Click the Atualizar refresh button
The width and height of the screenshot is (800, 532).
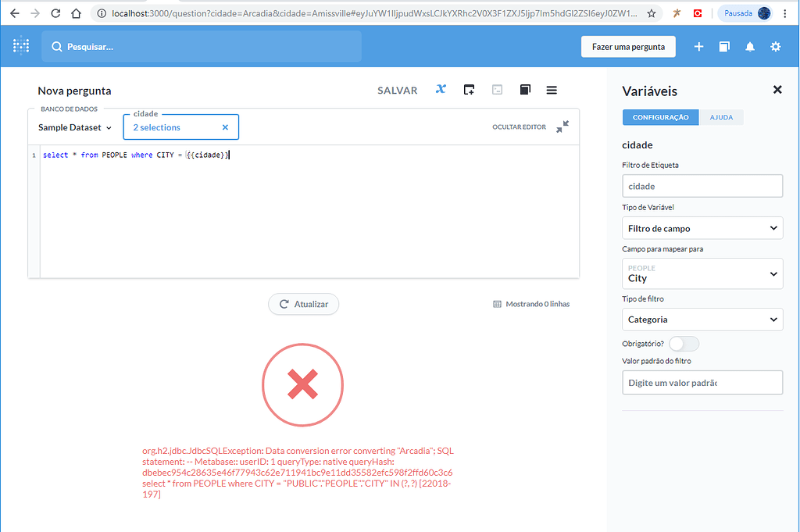tap(303, 304)
